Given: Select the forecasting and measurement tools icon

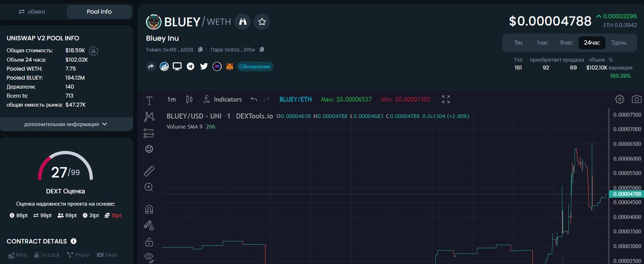Looking at the screenshot, I should (x=149, y=132).
